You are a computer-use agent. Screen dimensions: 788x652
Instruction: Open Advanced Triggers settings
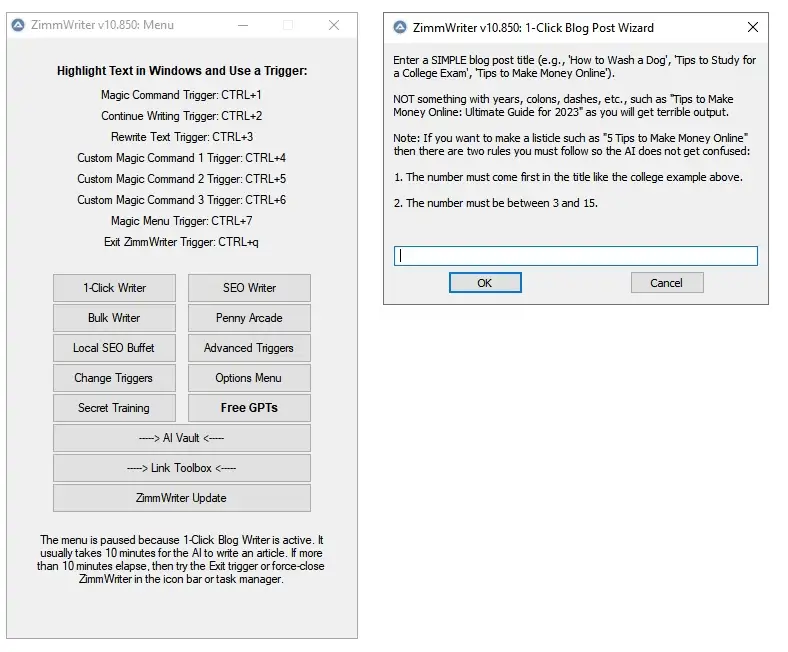tap(249, 348)
